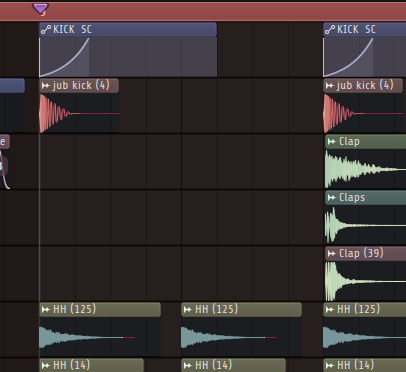Open the rightmost KICK SC automation clip menu icon
This screenshot has height=372, width=406.
tap(330, 30)
